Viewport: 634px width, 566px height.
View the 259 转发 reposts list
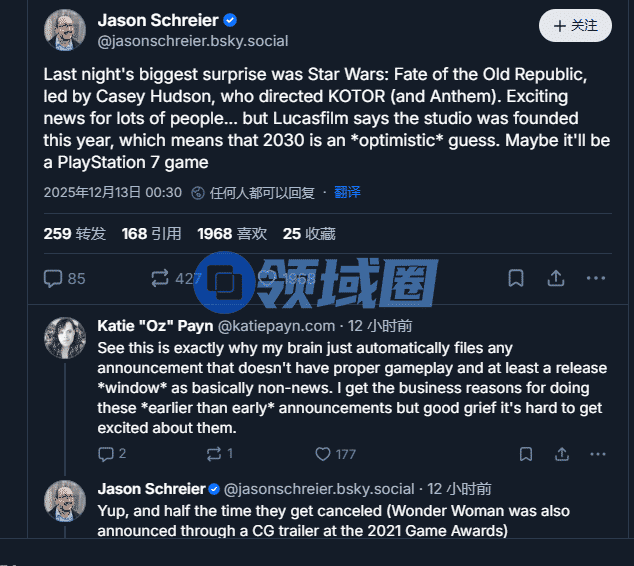tap(74, 233)
